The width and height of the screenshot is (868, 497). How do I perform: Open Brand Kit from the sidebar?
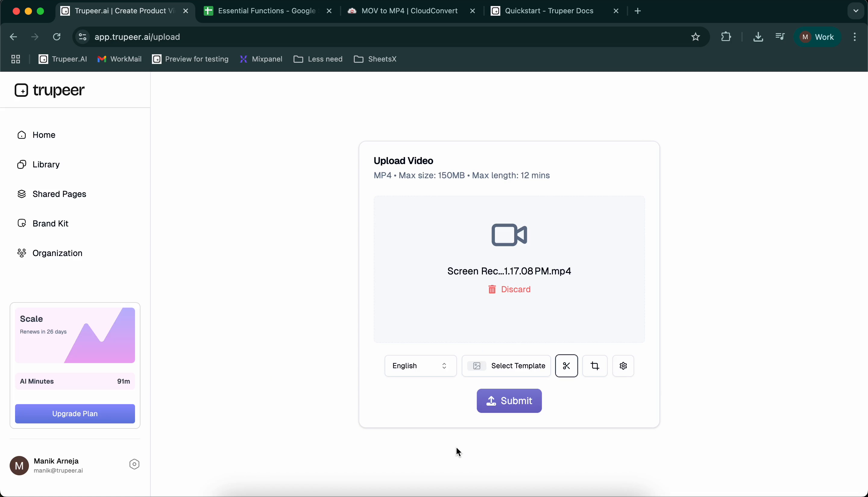point(50,223)
